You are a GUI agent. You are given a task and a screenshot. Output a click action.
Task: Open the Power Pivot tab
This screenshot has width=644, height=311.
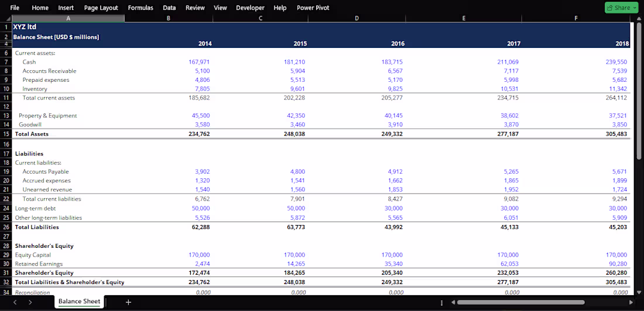pos(313,8)
